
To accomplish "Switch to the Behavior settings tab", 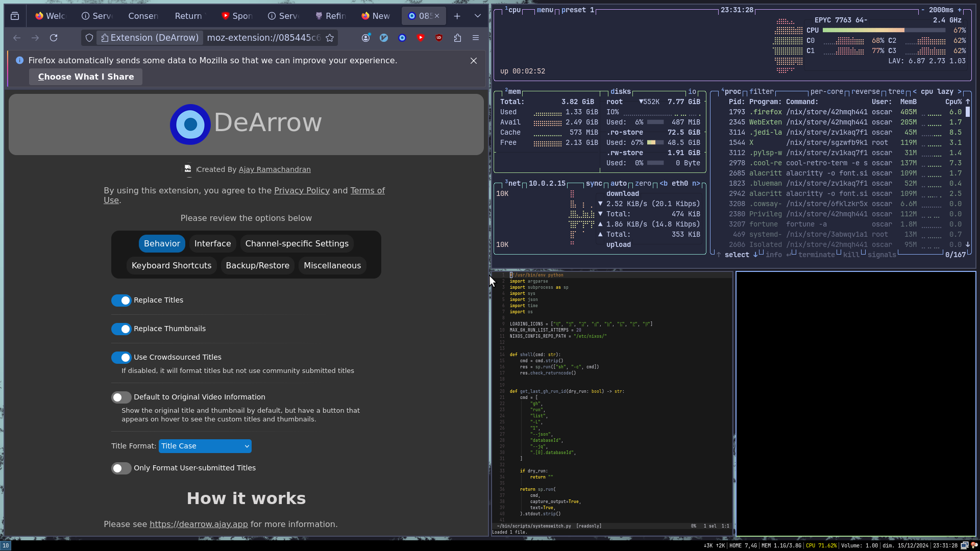I will (x=162, y=244).
